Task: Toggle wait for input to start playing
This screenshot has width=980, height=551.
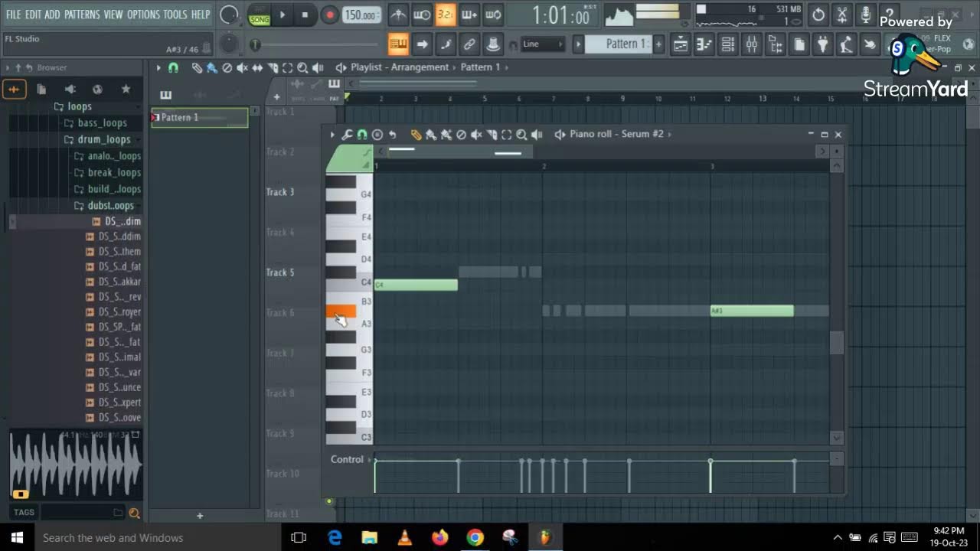Action: [x=422, y=15]
